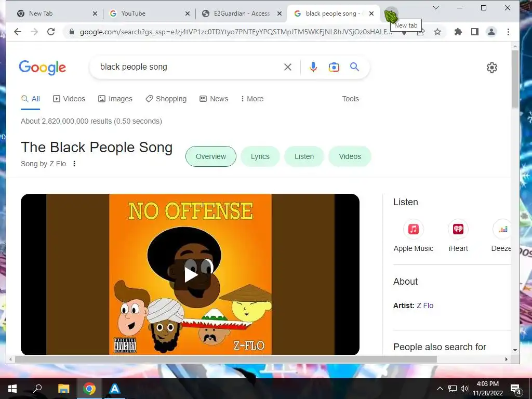Select the Shopping search filter
Viewport: 532px width, 399px height.
[x=166, y=99]
